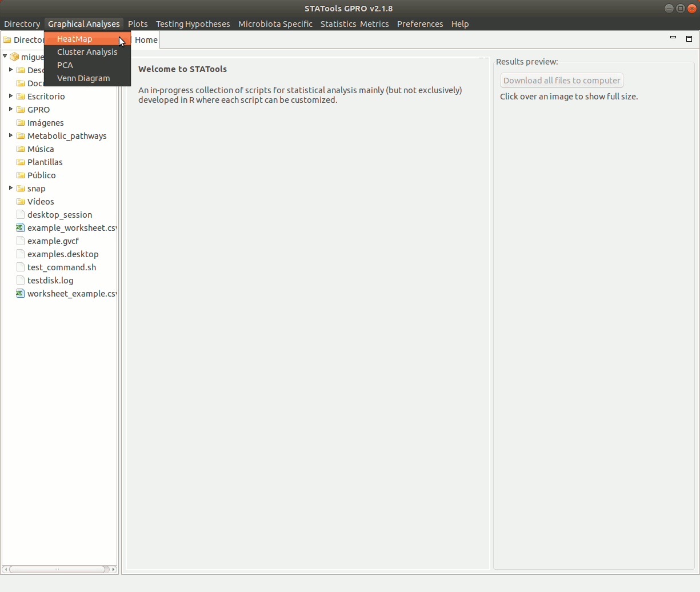Switch to the Home tab
Image resolution: width=700 pixels, height=592 pixels.
(146, 40)
